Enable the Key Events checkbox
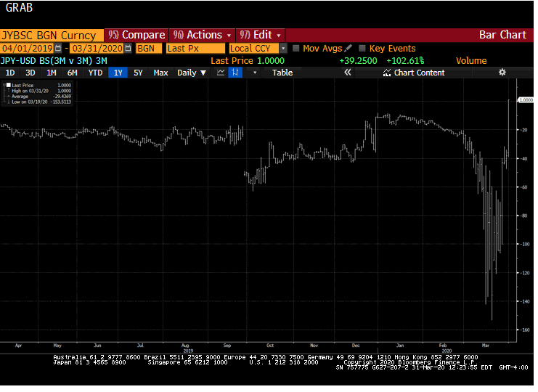The image size is (538, 392). point(362,49)
